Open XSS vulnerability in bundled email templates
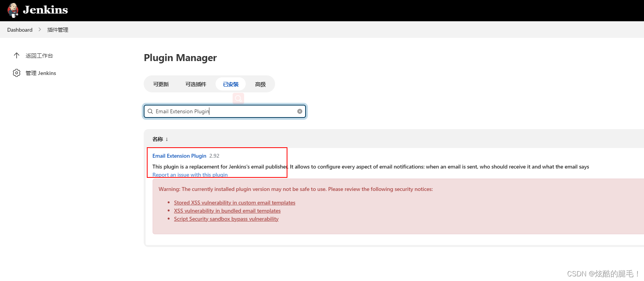The height and width of the screenshot is (281, 644). point(227,211)
